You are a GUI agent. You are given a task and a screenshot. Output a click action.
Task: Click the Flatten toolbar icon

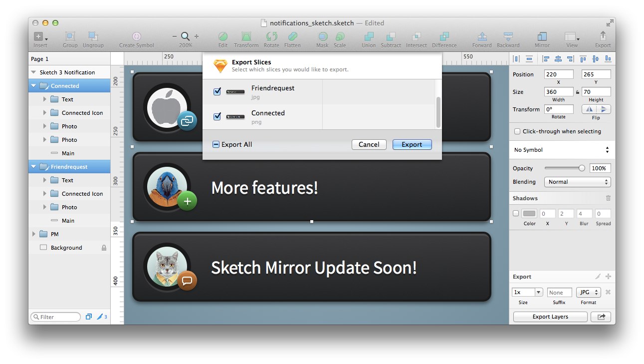point(292,36)
